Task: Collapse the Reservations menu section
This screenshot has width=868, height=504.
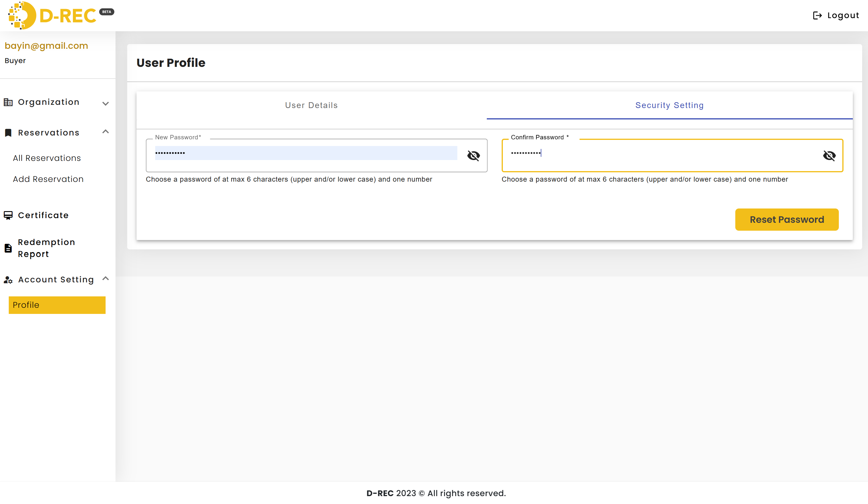Action: coord(105,133)
